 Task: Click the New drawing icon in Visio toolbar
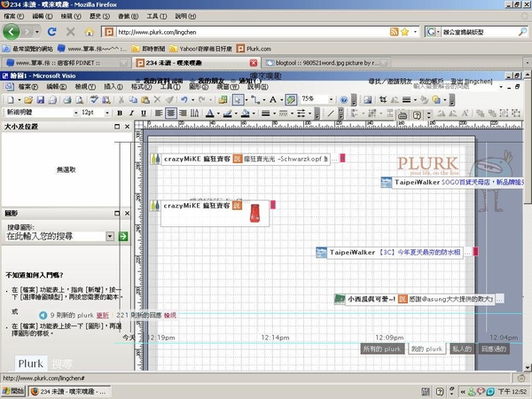pyautogui.click(x=11, y=99)
